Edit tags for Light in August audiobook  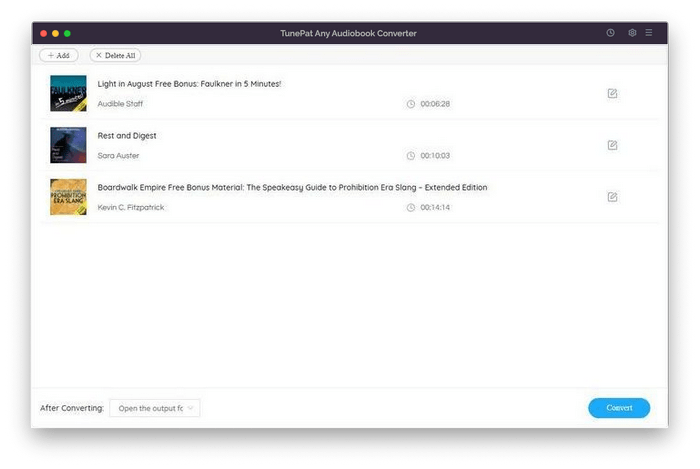[x=612, y=93]
